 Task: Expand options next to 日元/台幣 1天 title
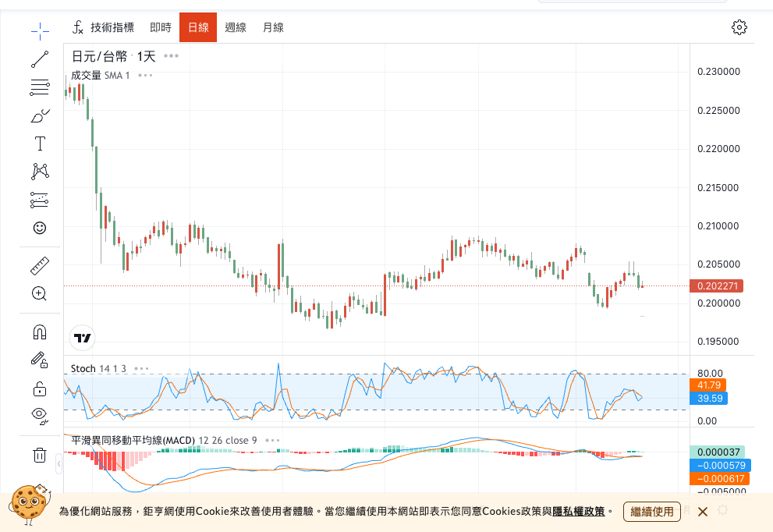(172, 56)
